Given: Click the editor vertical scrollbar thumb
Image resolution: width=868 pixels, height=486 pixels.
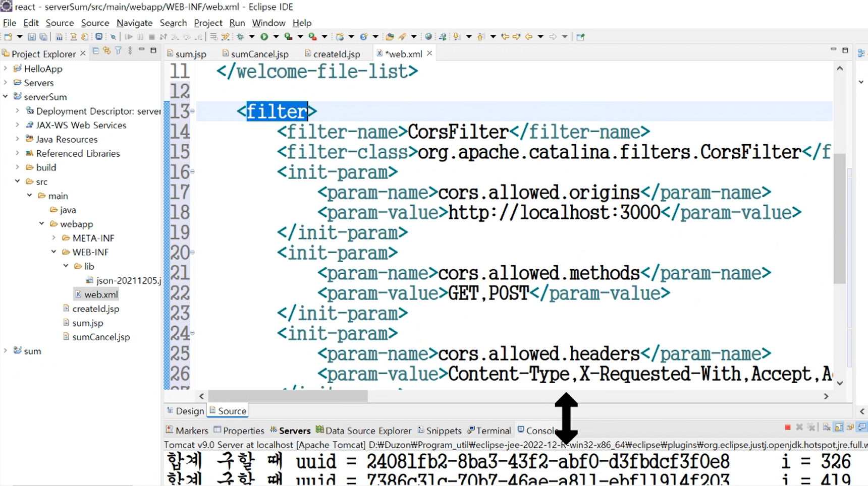Looking at the screenshot, I should click(x=839, y=218).
